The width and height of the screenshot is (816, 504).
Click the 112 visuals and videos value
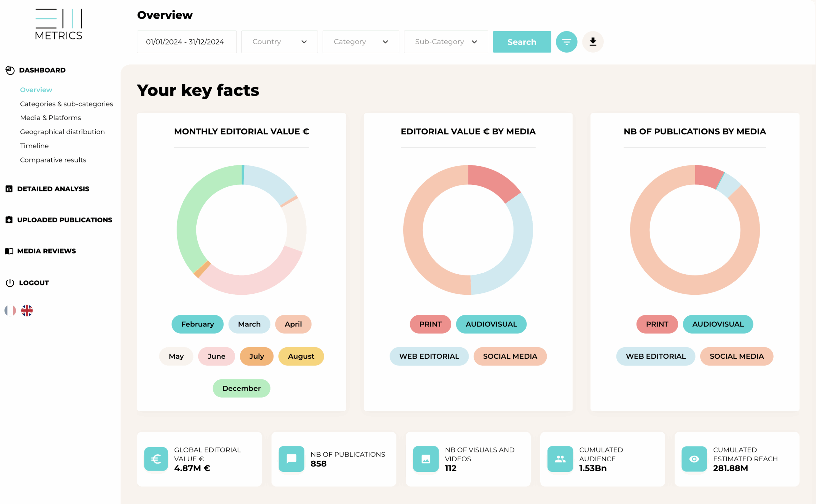point(450,468)
